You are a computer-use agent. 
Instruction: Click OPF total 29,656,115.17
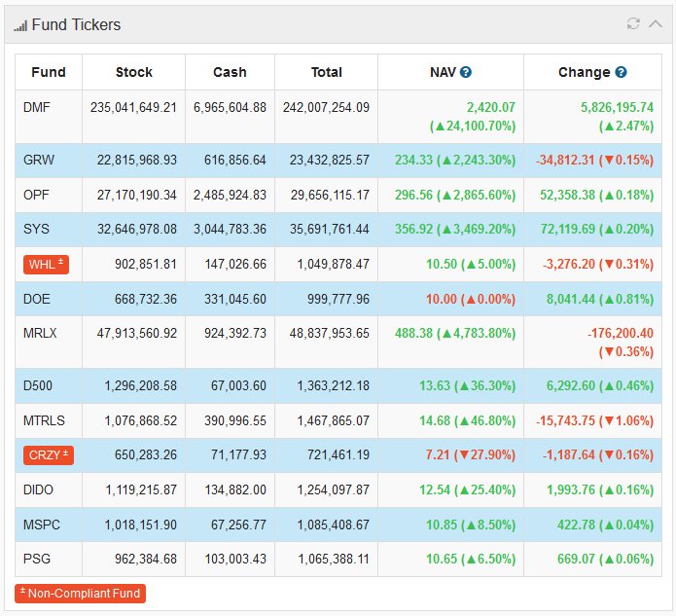tap(330, 196)
